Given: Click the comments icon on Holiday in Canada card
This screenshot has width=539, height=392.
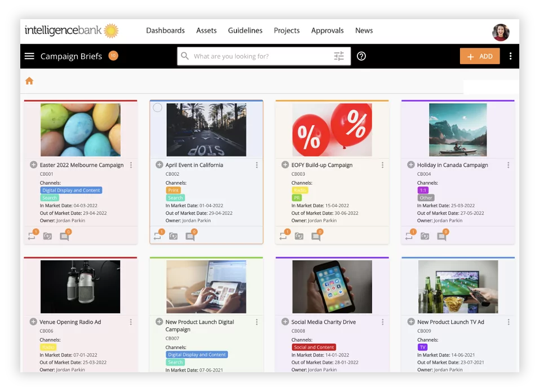Looking at the screenshot, I should 441,236.
